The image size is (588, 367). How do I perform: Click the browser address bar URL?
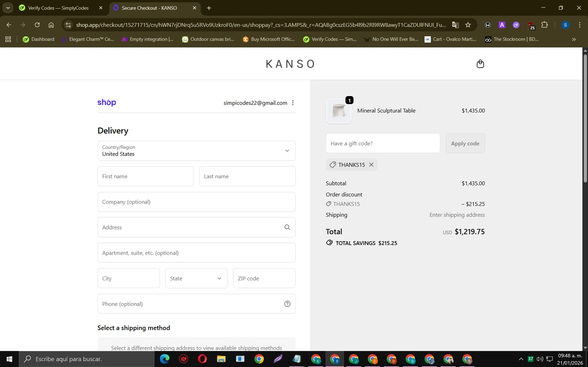[261, 25]
